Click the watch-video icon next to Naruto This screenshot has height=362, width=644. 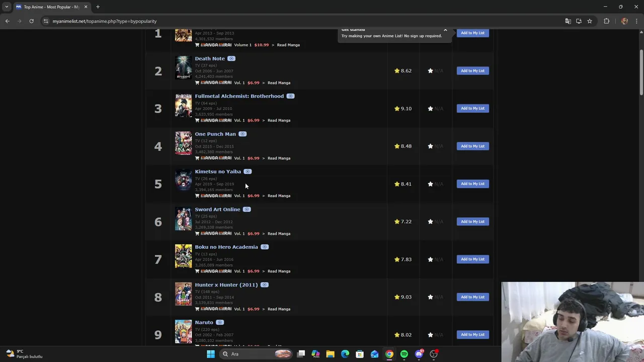(x=220, y=322)
